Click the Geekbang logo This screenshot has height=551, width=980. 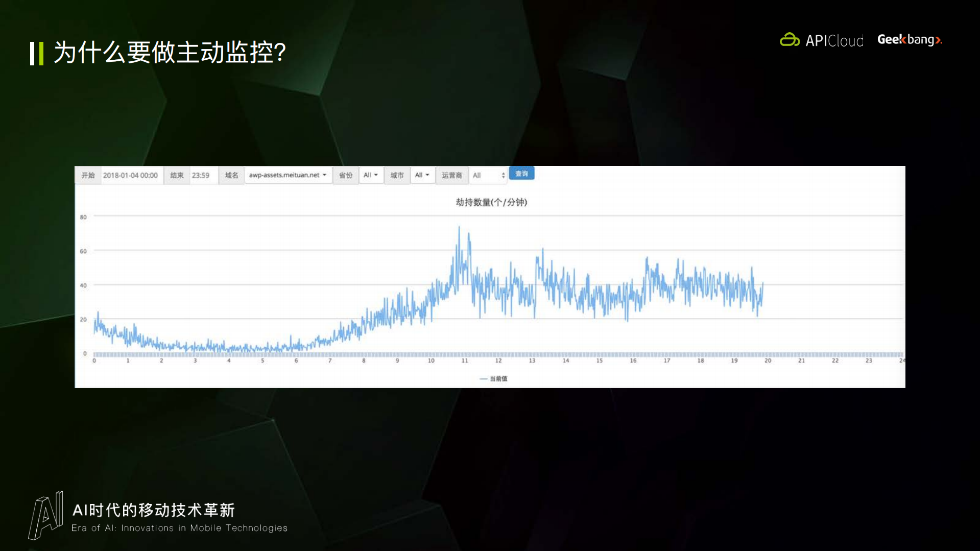click(909, 40)
